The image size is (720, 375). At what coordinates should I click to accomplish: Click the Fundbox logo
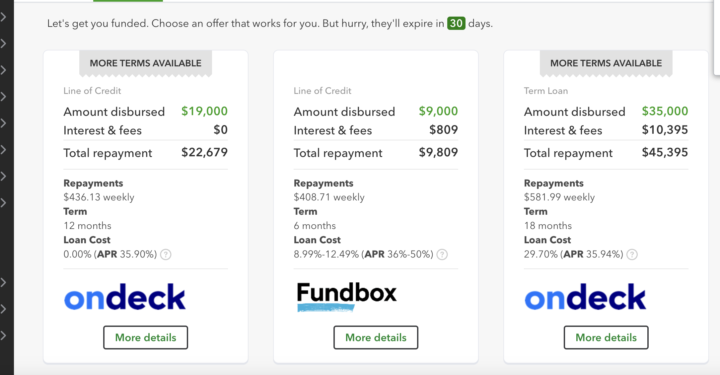coord(347,296)
